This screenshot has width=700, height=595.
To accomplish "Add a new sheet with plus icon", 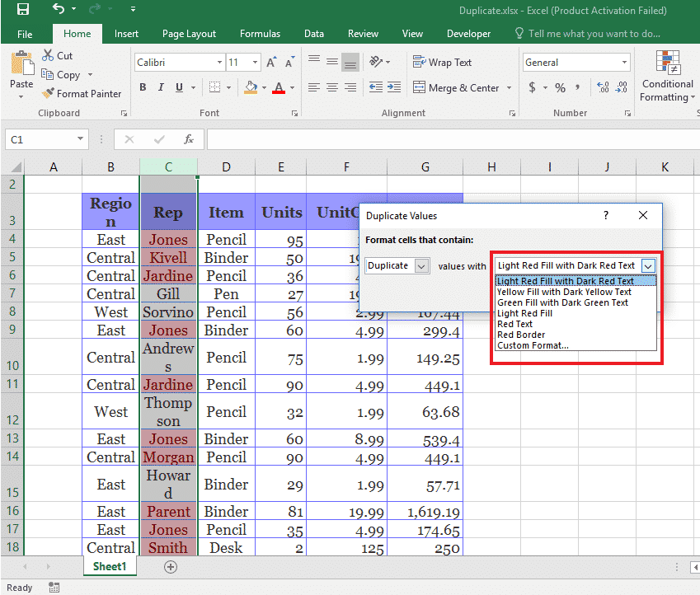I will (171, 567).
